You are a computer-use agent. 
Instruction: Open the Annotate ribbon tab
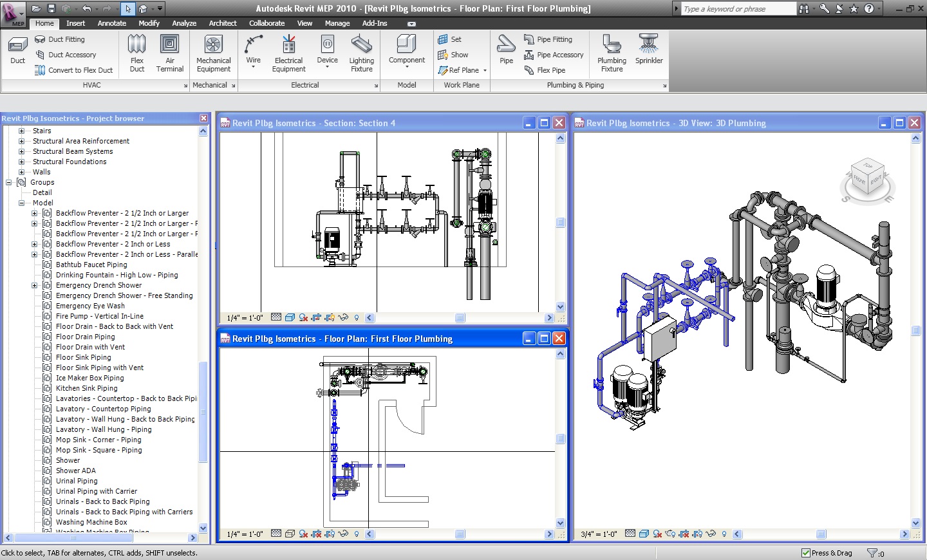[112, 23]
